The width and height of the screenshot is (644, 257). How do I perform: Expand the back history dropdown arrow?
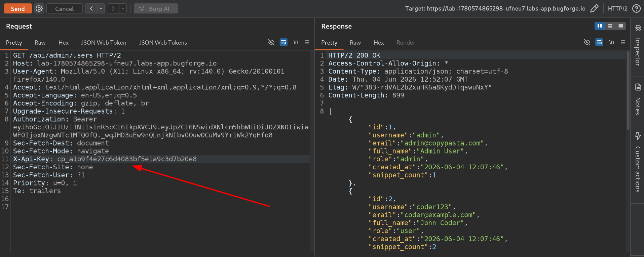pyautogui.click(x=101, y=9)
